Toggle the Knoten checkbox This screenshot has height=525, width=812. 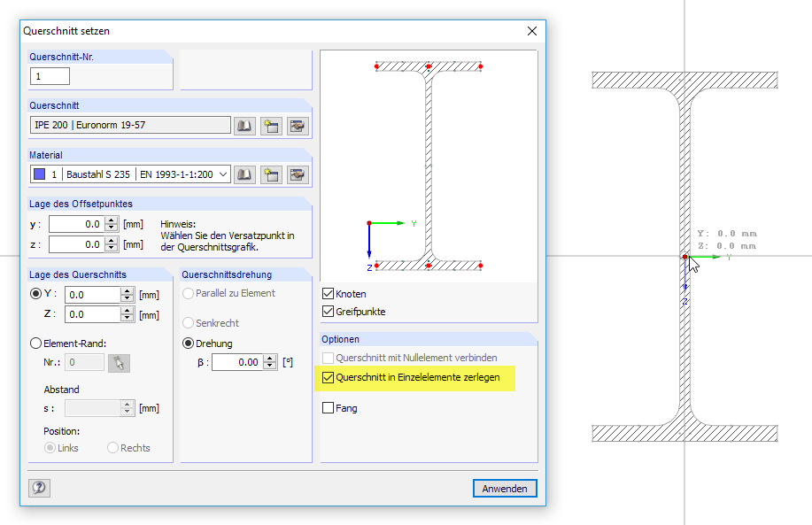328,294
